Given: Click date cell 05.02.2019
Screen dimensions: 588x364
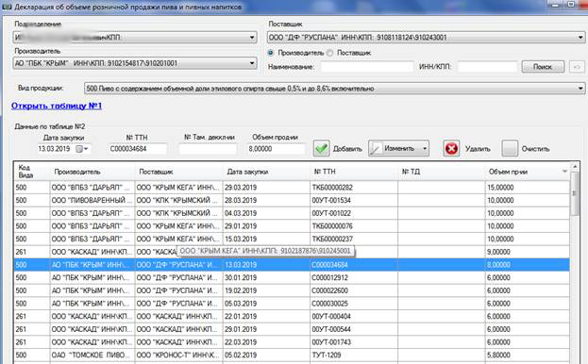Looking at the screenshot, I should tap(266, 356).
